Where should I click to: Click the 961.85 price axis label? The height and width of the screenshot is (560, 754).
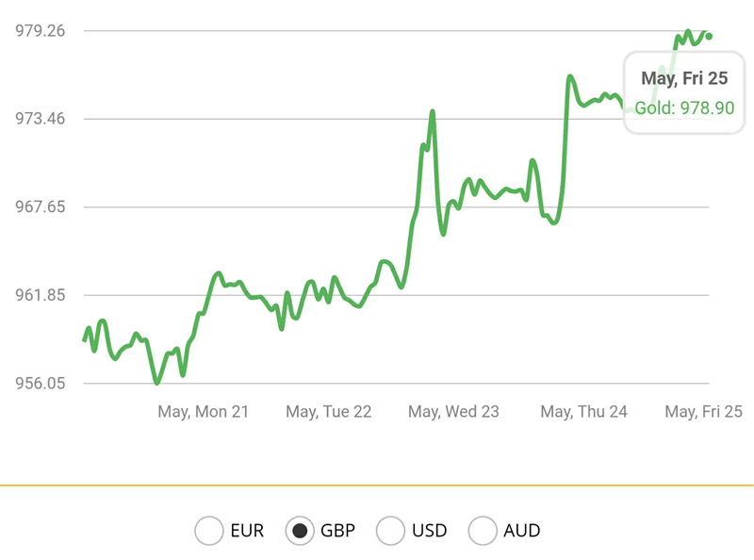click(x=40, y=295)
